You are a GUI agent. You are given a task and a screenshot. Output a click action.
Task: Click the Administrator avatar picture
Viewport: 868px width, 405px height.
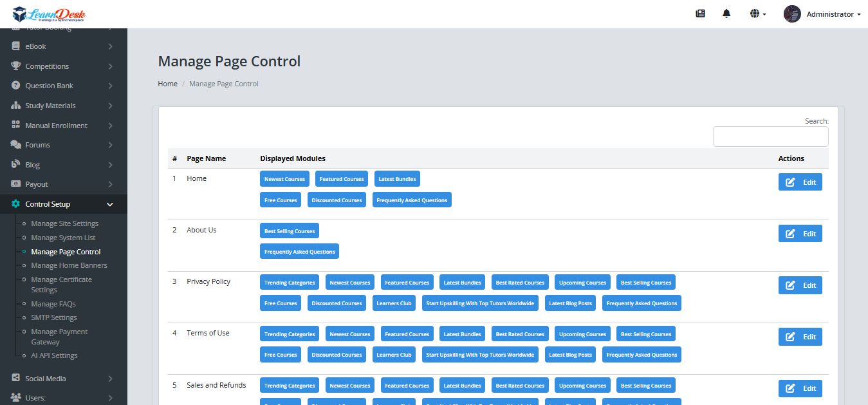point(792,14)
